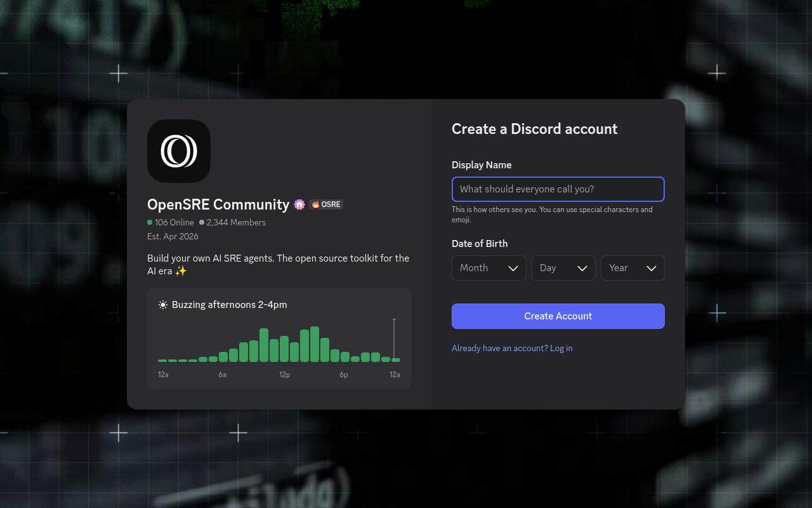The height and width of the screenshot is (508, 812).
Task: Click the display name helper text about emoji
Action: [x=552, y=215]
